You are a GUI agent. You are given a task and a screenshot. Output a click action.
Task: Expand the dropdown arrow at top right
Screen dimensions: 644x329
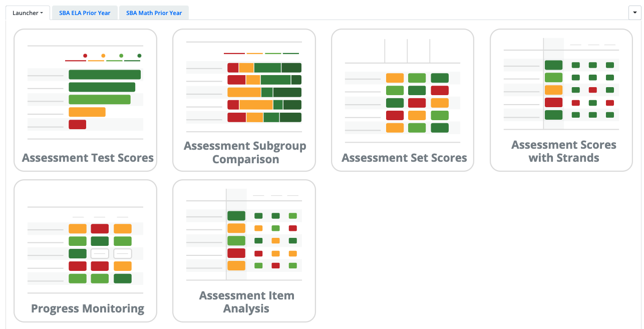click(635, 13)
